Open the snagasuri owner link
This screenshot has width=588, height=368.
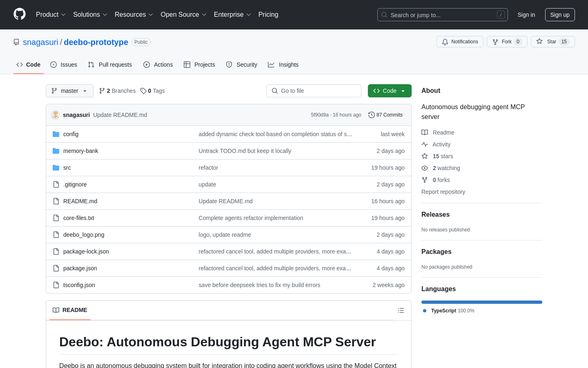40,42
